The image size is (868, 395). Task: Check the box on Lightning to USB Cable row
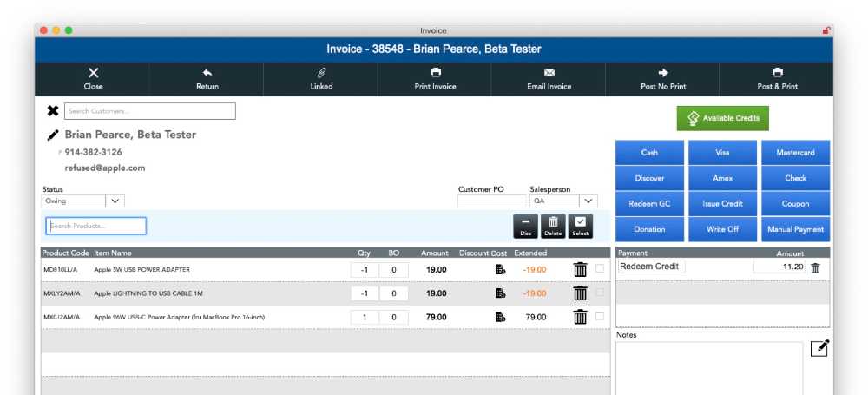pos(600,293)
